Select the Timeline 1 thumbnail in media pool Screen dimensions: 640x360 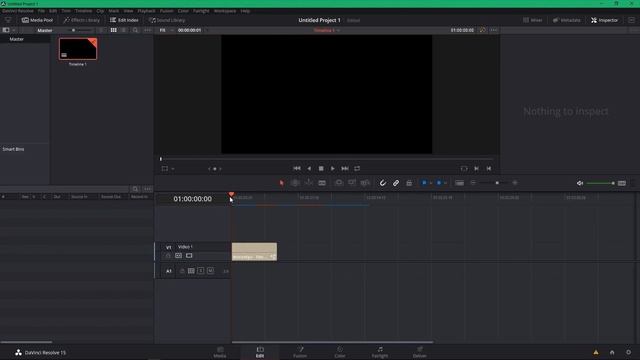pyautogui.click(x=78, y=49)
